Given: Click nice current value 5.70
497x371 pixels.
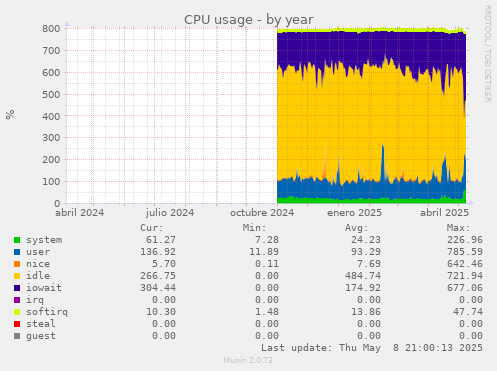Looking at the screenshot, I should pos(164,264).
